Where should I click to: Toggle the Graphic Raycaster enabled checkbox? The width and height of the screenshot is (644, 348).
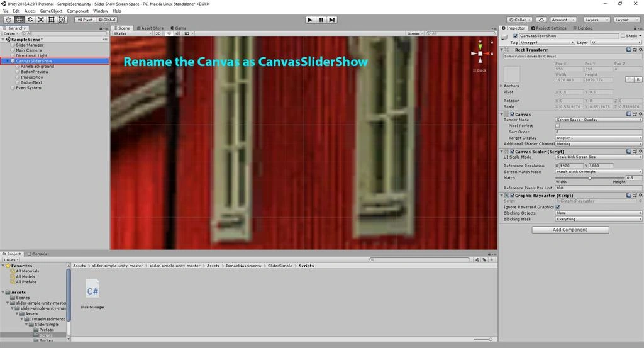coord(513,196)
